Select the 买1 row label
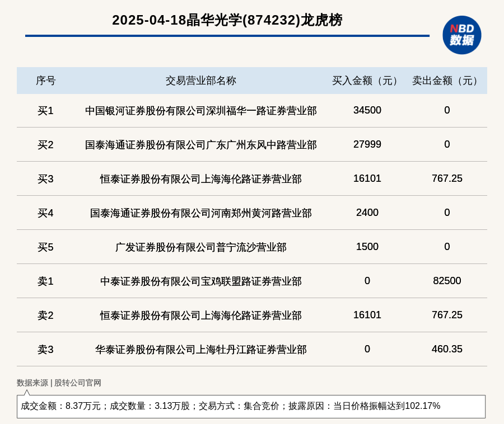Screen dimensions: 504x424 45,111
